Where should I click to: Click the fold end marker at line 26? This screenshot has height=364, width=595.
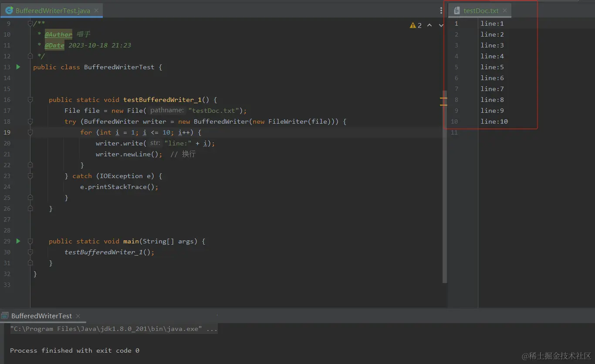[30, 209]
